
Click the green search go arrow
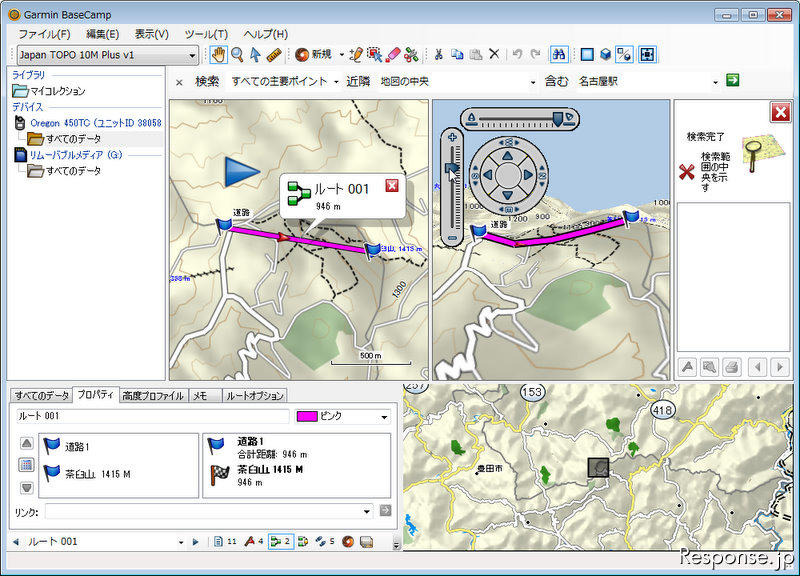click(x=733, y=80)
